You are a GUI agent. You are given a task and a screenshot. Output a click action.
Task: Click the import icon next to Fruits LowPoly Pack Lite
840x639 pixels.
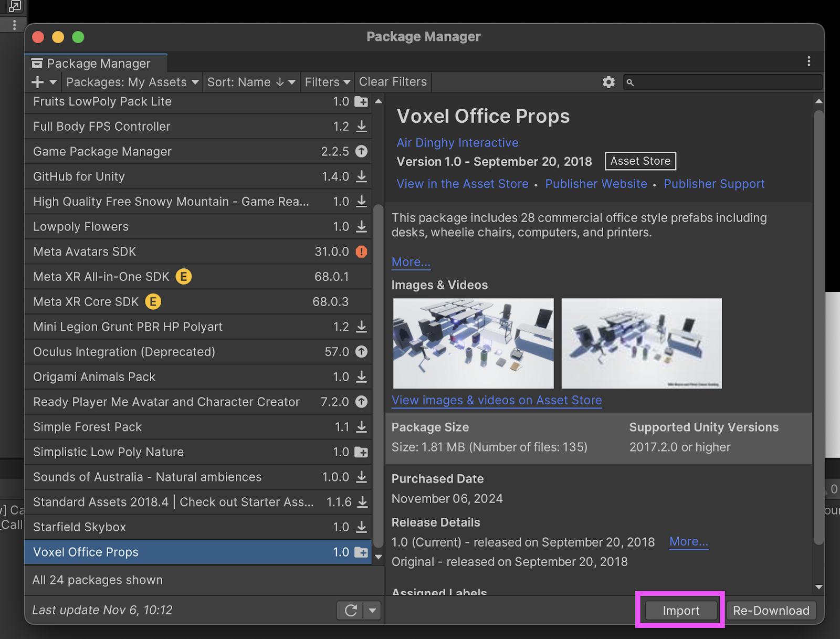click(x=361, y=102)
